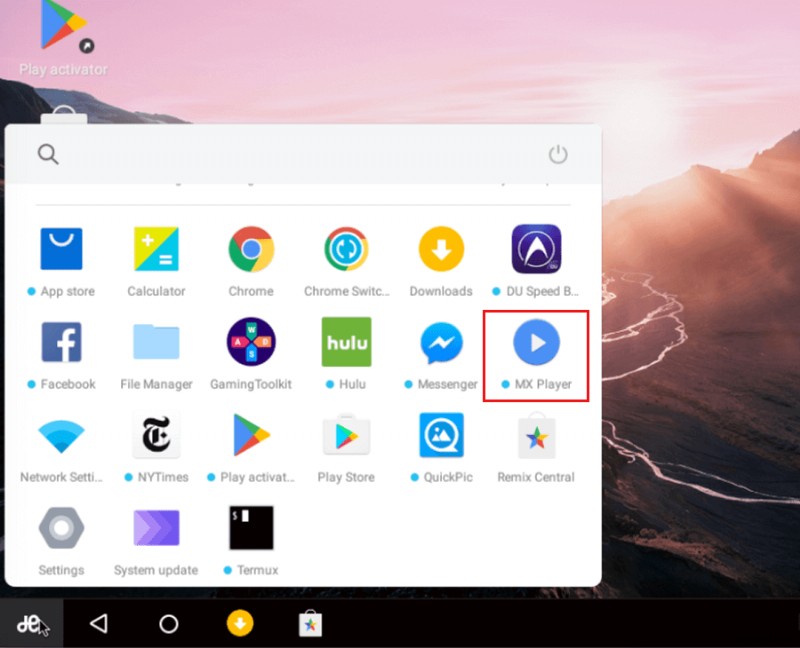This screenshot has height=648, width=800.
Task: Start the NYTimes app
Action: point(155,435)
